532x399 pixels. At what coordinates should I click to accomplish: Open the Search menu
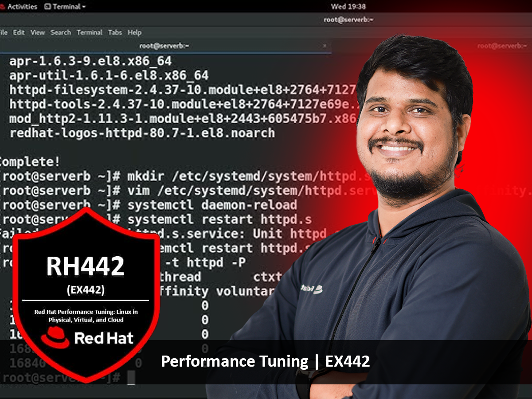tap(61, 32)
